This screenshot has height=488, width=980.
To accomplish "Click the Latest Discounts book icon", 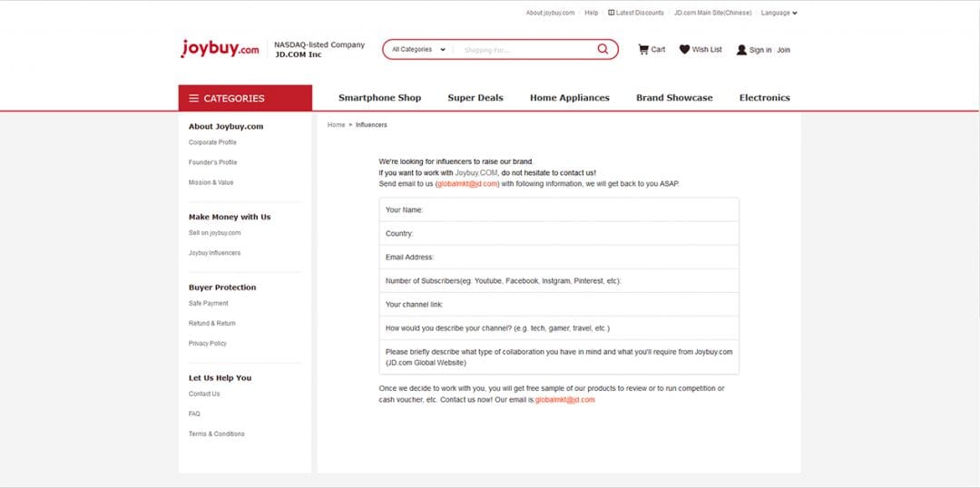I will pos(612,13).
